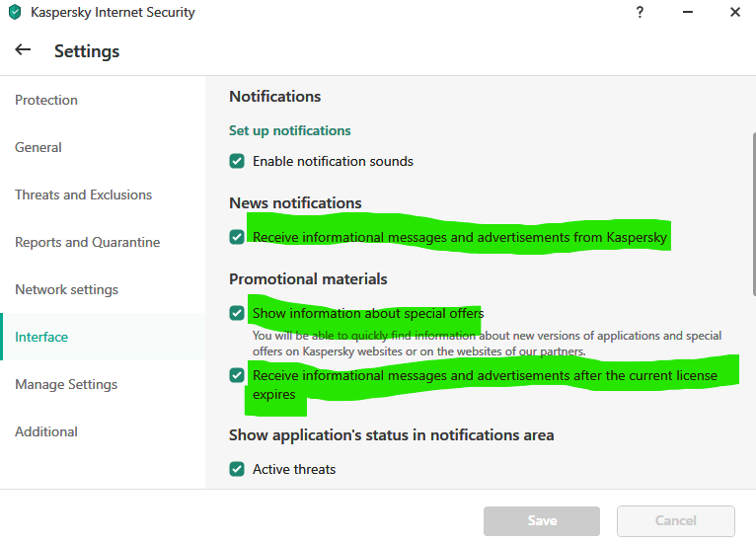The image size is (756, 544).
Task: Click the Kaspersky shield logo in title bar
Action: [15, 12]
